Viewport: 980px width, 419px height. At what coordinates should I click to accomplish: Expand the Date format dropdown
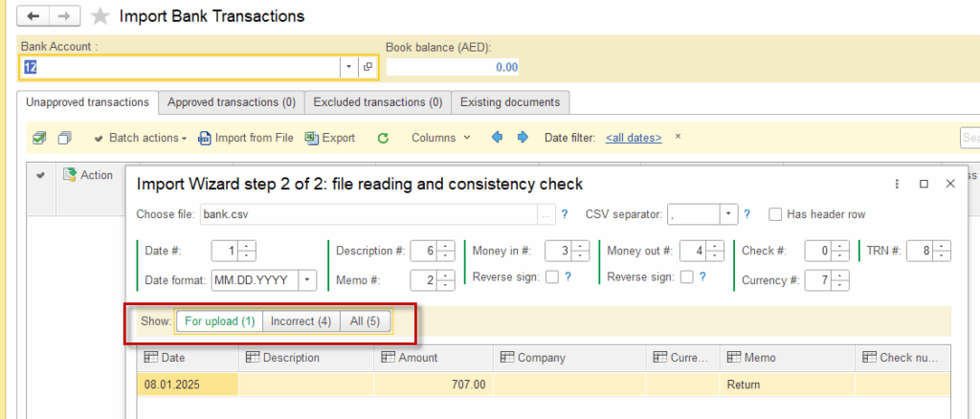308,280
